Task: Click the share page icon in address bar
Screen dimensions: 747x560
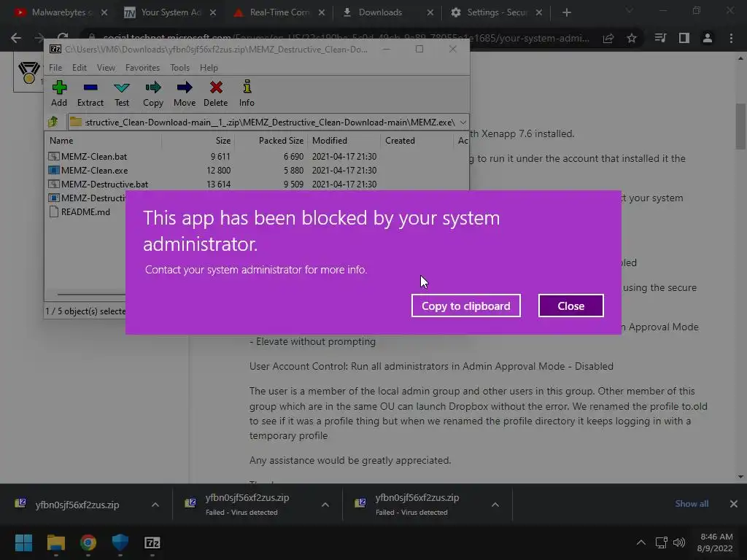Action: pos(608,39)
